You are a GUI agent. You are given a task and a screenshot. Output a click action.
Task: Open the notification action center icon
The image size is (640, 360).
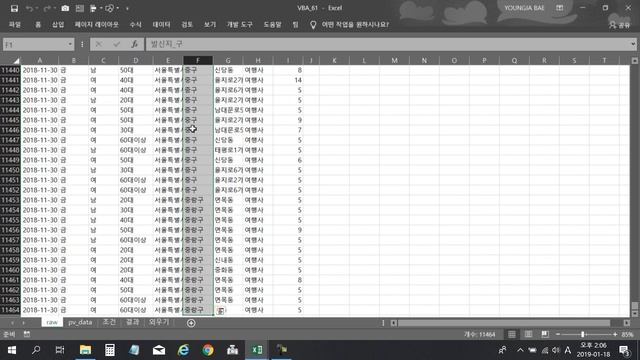point(624,350)
